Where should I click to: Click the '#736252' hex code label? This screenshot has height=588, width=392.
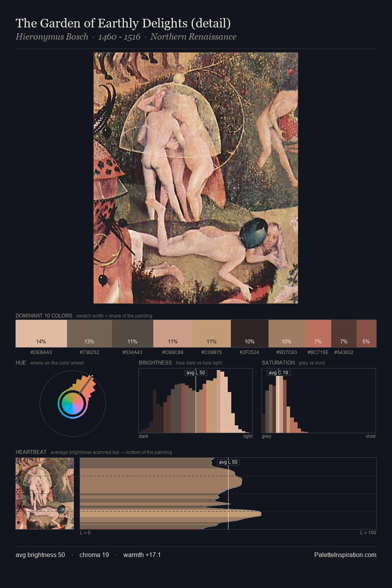click(x=89, y=352)
